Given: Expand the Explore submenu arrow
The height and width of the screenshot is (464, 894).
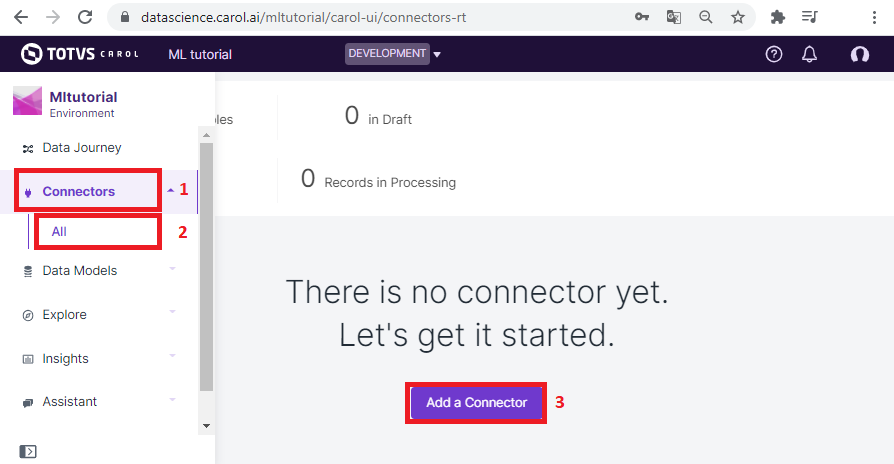Looking at the screenshot, I should pyautogui.click(x=172, y=312).
